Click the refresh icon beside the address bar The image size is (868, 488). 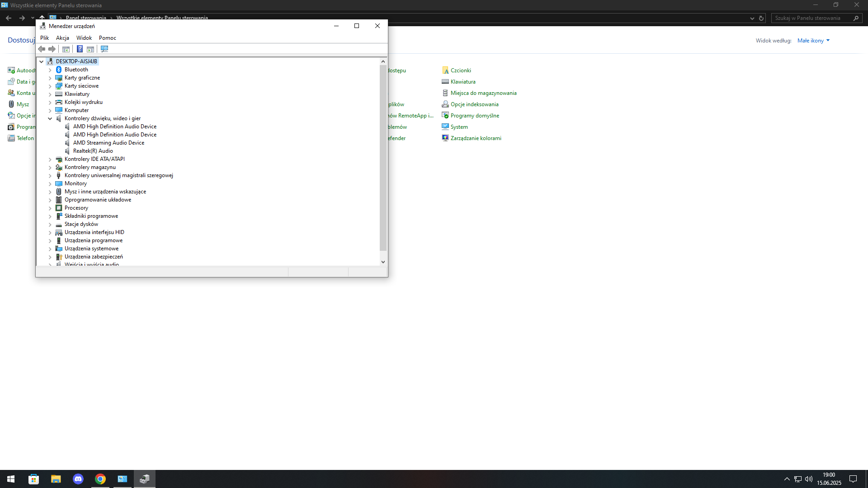(x=761, y=18)
